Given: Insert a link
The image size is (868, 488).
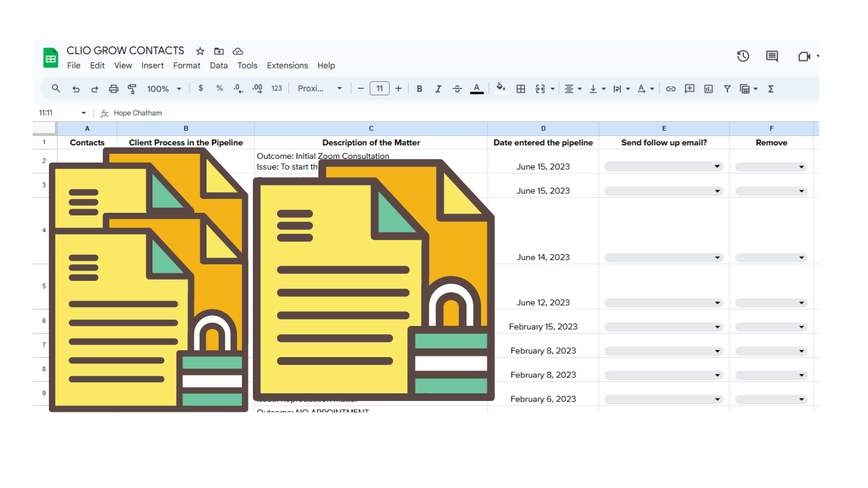Looking at the screenshot, I should tap(670, 89).
